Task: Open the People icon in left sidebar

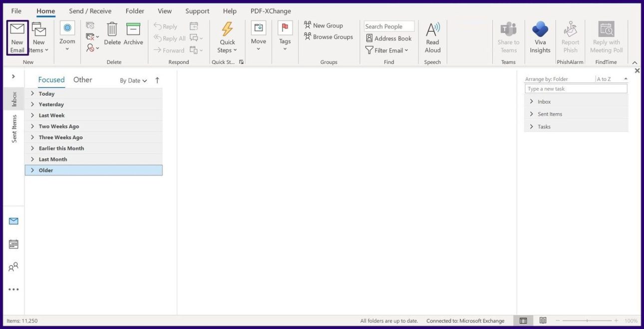Action: tap(13, 267)
